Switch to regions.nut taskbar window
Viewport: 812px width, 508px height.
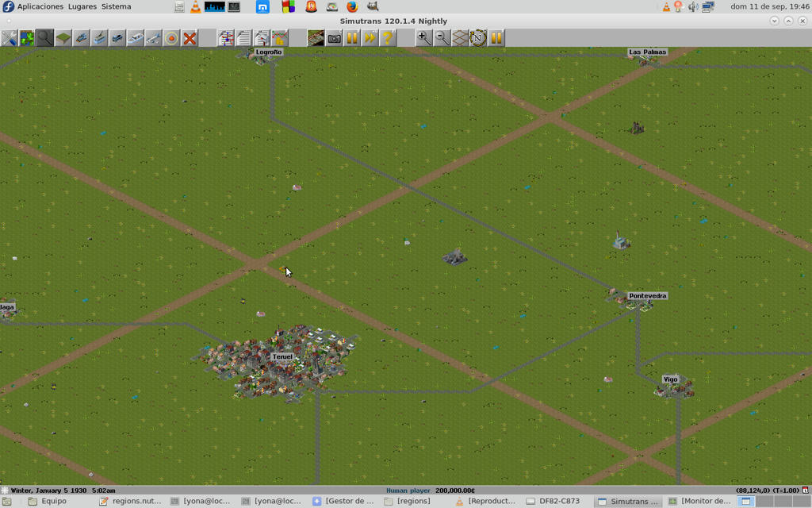131,502
